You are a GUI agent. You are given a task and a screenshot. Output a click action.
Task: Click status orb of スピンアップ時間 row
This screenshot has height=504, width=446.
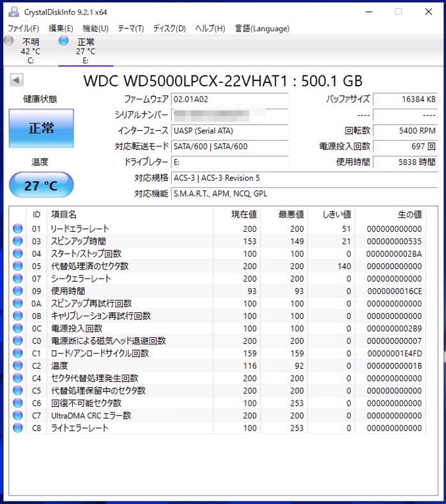(x=18, y=241)
